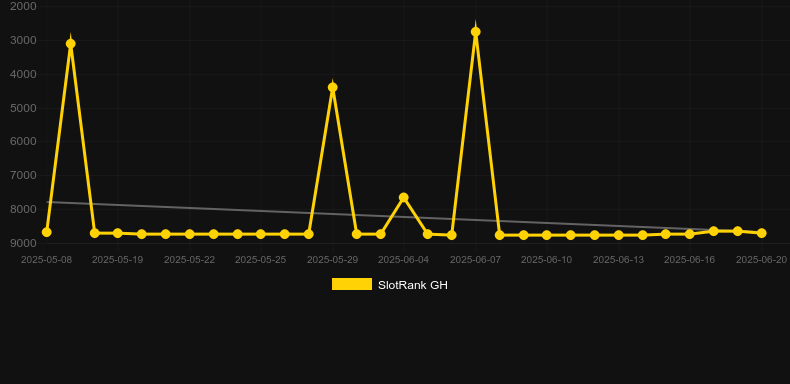Click the highest peak point at 2025-06-07

coord(476,32)
